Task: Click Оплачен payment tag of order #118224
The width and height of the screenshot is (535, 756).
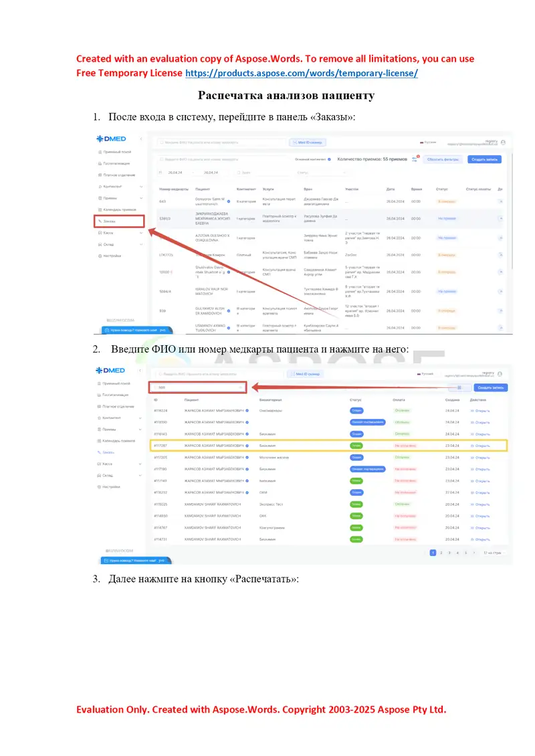Action: pyautogui.click(x=402, y=411)
